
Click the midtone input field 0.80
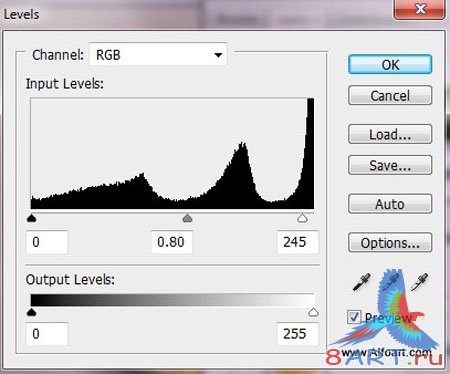[x=172, y=242]
